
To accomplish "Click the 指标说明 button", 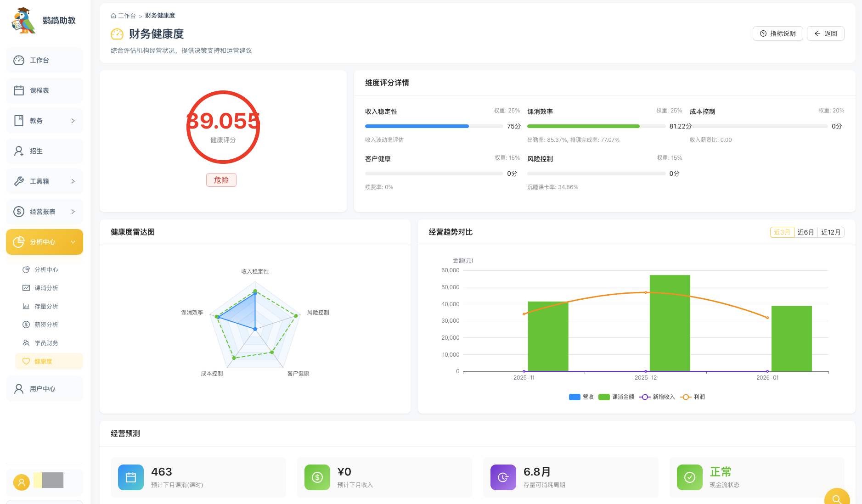I will (x=777, y=34).
